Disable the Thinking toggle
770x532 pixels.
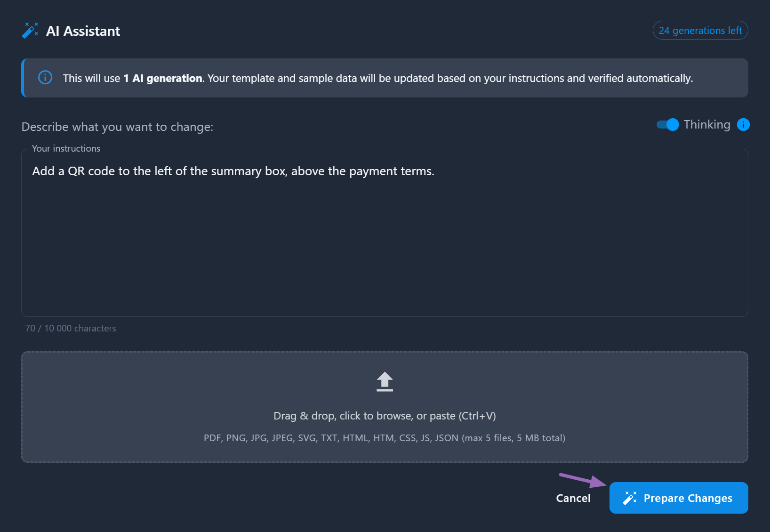tap(667, 124)
